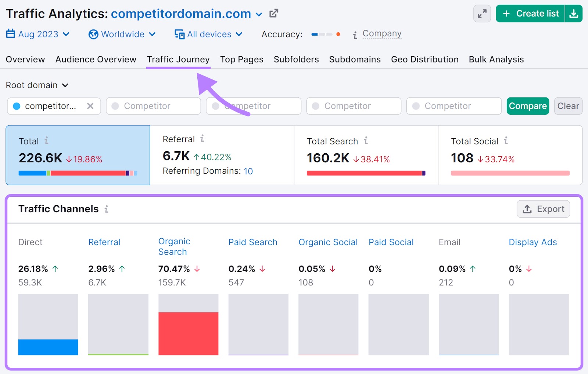Expand the All devices dropdown
This screenshot has height=374, width=588.
click(209, 34)
